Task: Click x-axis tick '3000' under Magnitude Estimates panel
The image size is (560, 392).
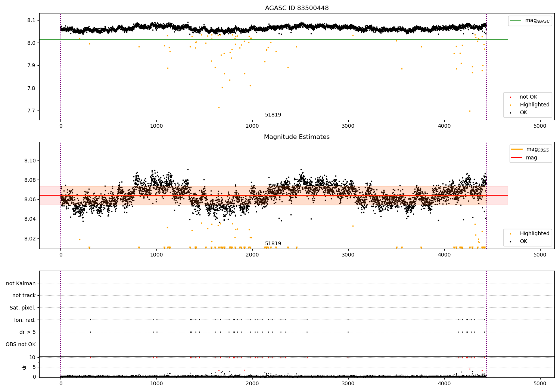Action: click(348, 255)
